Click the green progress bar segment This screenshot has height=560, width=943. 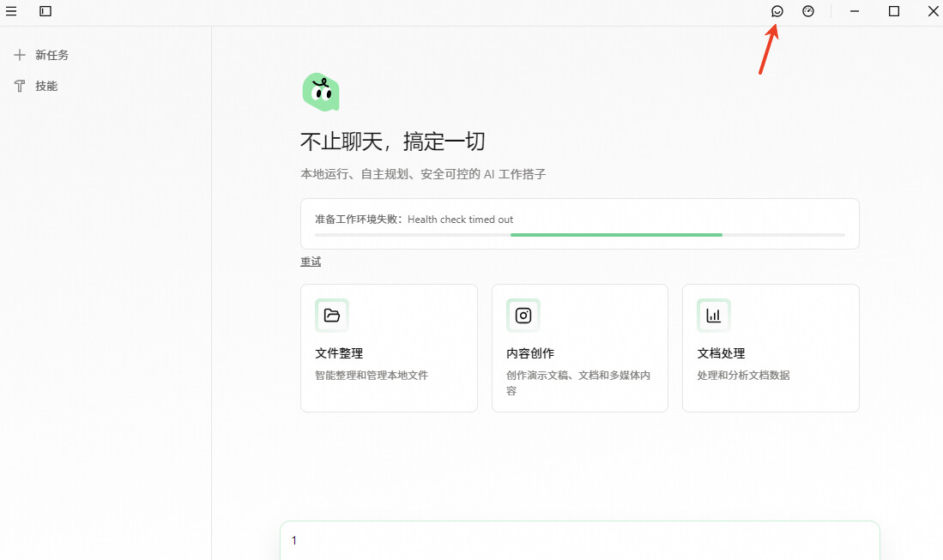click(616, 235)
